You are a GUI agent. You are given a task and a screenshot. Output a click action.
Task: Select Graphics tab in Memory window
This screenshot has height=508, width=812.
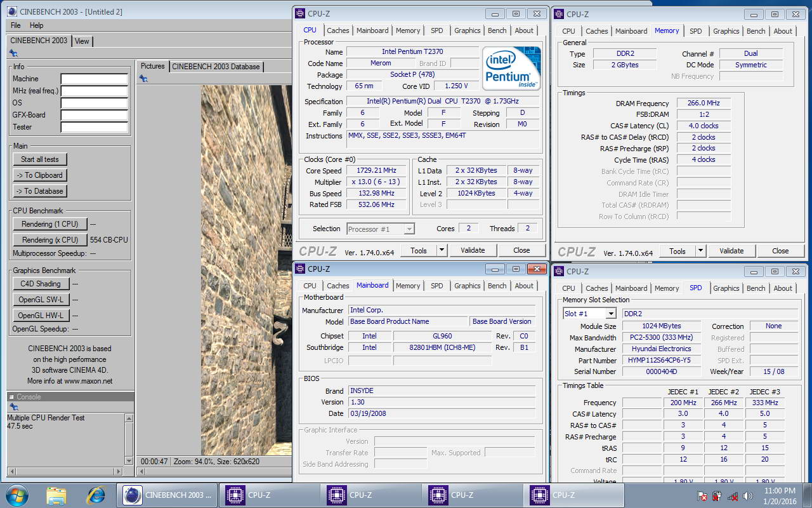tap(726, 31)
